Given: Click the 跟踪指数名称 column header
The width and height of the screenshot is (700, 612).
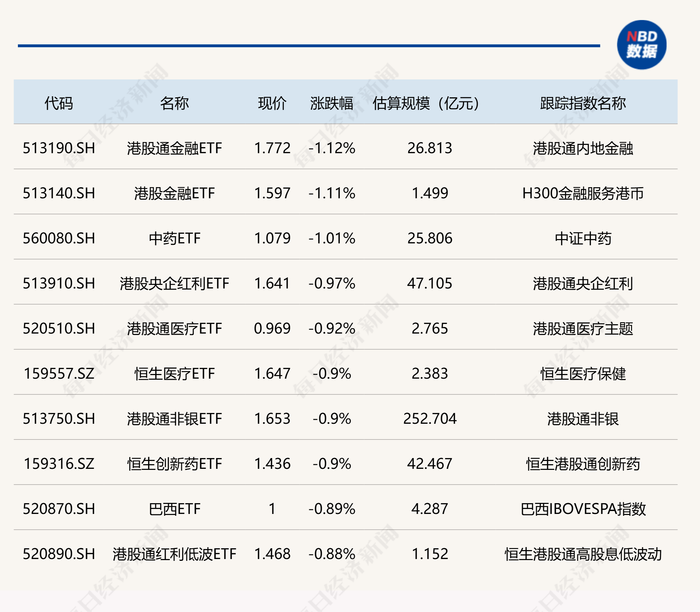Looking at the screenshot, I should tap(583, 103).
